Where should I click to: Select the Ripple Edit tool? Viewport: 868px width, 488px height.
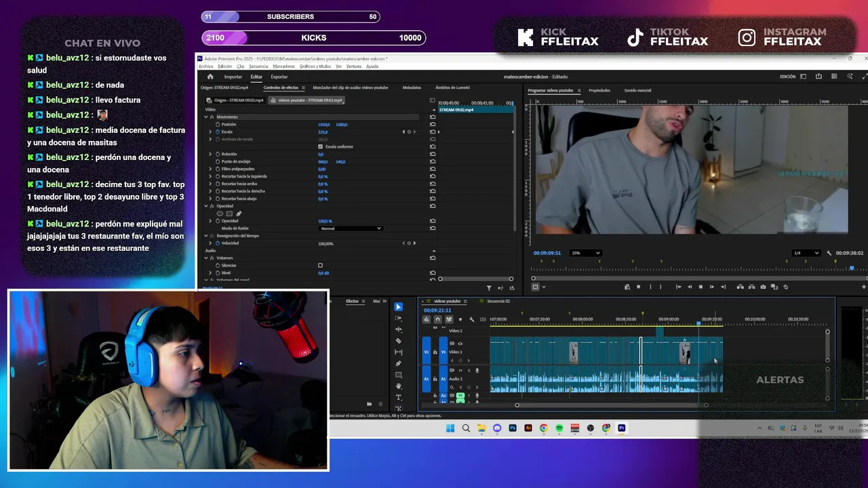[x=399, y=329]
